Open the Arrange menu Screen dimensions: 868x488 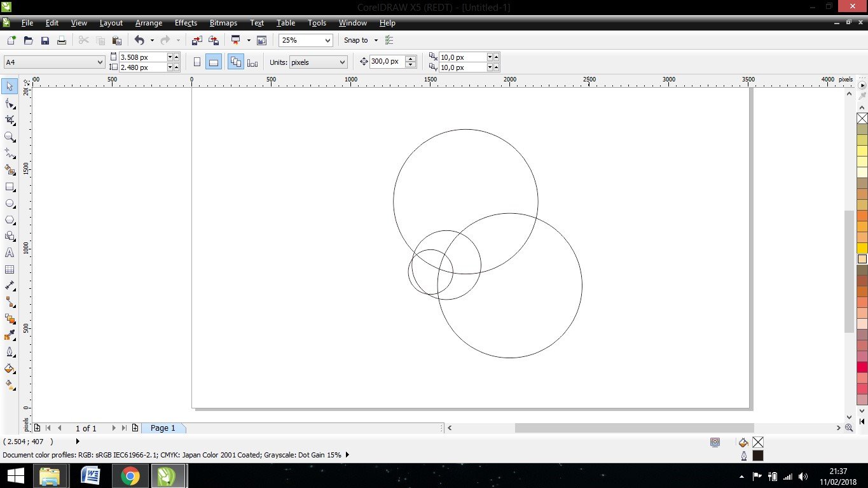[x=149, y=23]
